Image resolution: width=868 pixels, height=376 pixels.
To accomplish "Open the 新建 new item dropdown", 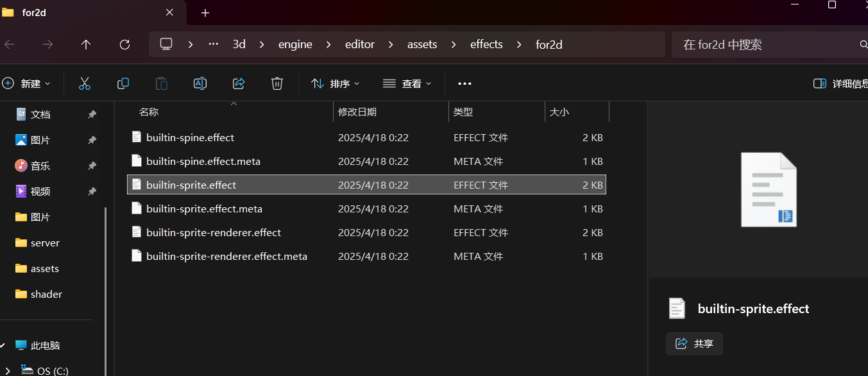I will coord(26,83).
